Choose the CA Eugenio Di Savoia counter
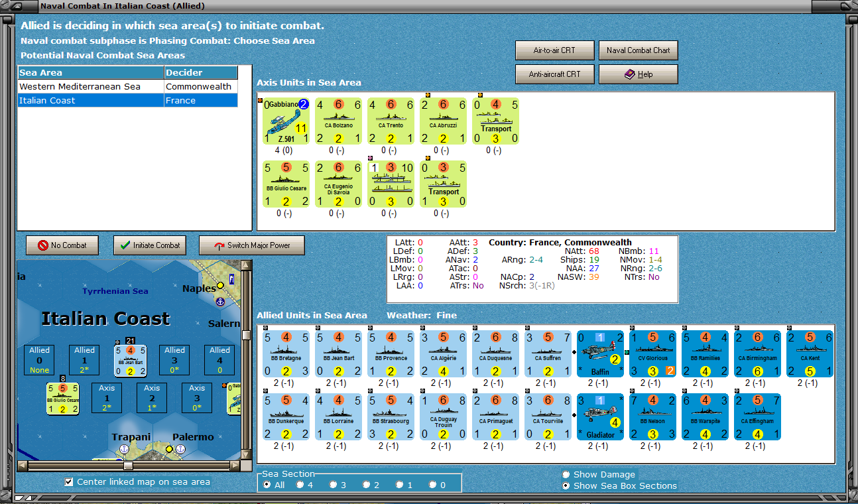Image resolution: width=858 pixels, height=504 pixels. (x=339, y=184)
